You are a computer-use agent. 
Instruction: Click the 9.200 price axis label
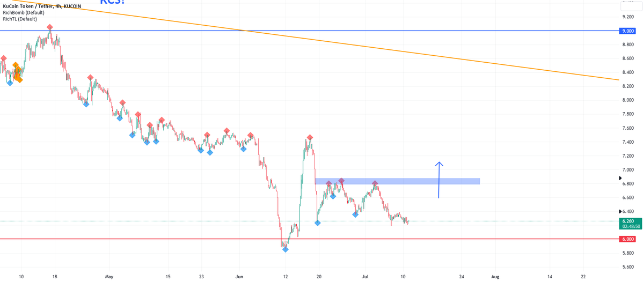click(628, 17)
